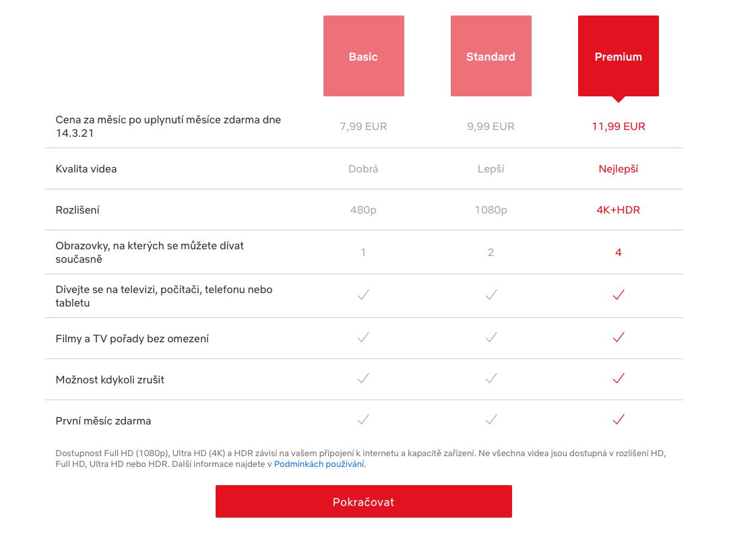The width and height of the screenshot is (756, 537).
Task: Click the Standard checkmark for 'První měsíc zdarma'
Action: pyautogui.click(x=491, y=420)
